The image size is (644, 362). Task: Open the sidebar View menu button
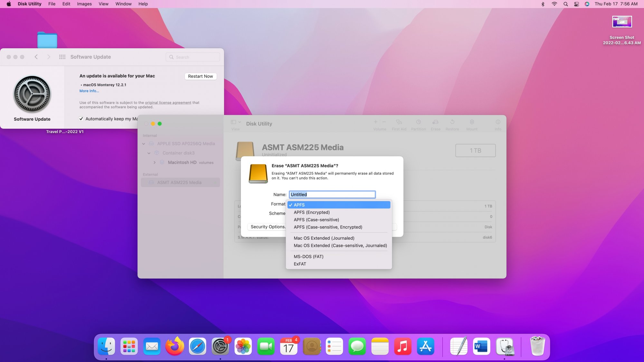coord(235,122)
